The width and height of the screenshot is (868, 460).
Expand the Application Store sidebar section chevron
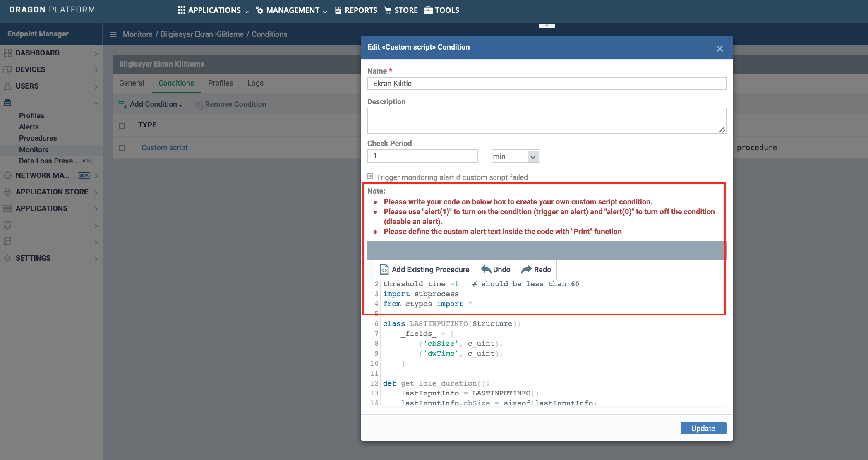click(x=96, y=192)
